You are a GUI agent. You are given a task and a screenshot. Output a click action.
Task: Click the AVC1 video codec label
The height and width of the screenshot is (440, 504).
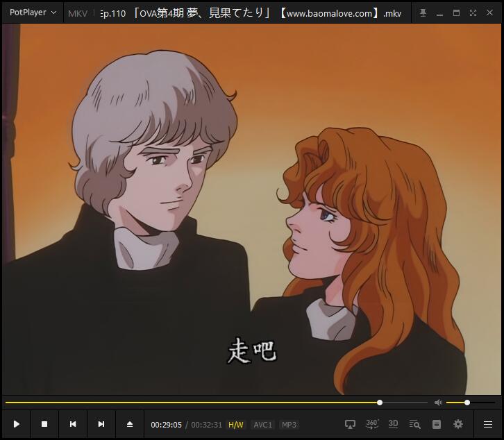coord(262,425)
